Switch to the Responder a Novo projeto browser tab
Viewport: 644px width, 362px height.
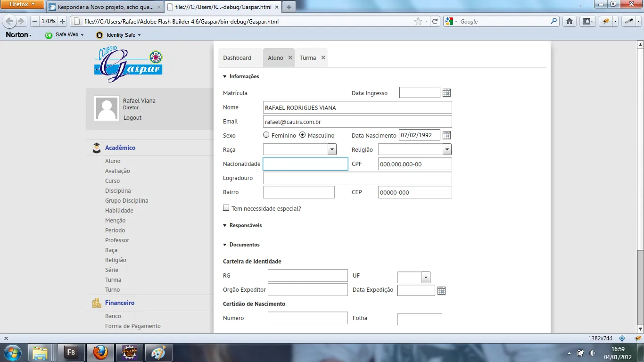point(105,7)
